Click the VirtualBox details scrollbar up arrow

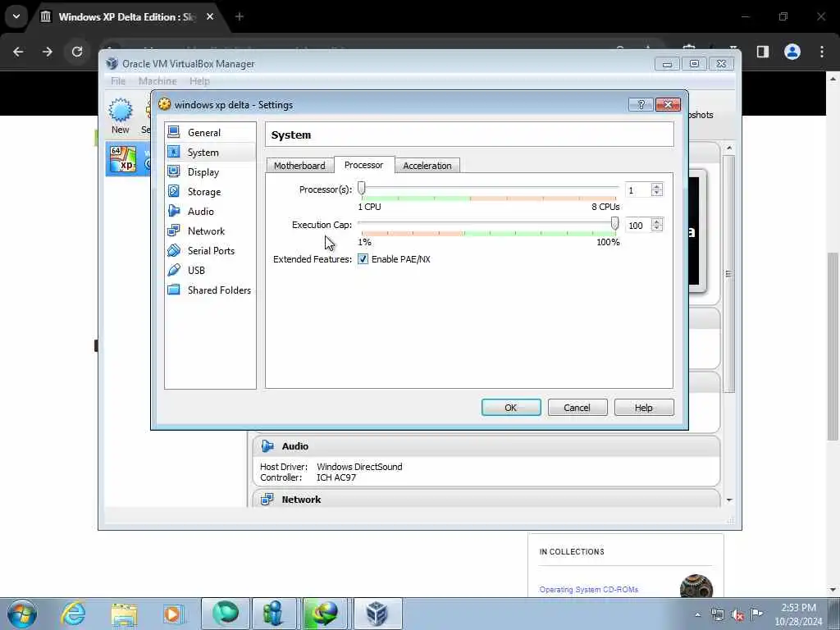(x=729, y=148)
